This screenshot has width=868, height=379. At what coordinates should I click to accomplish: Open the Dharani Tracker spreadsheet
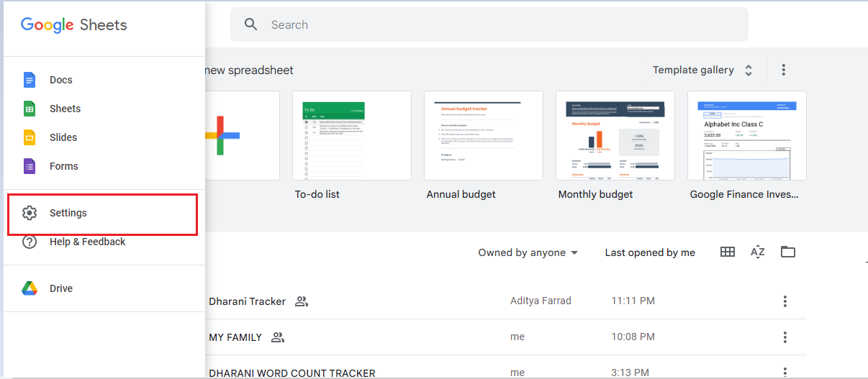(x=248, y=301)
